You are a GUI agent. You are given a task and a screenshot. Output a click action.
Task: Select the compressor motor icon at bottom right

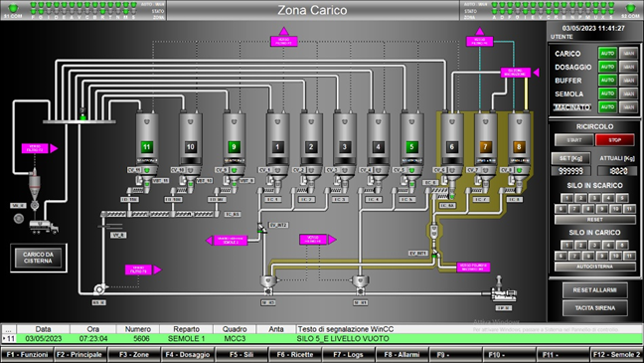[503, 291]
